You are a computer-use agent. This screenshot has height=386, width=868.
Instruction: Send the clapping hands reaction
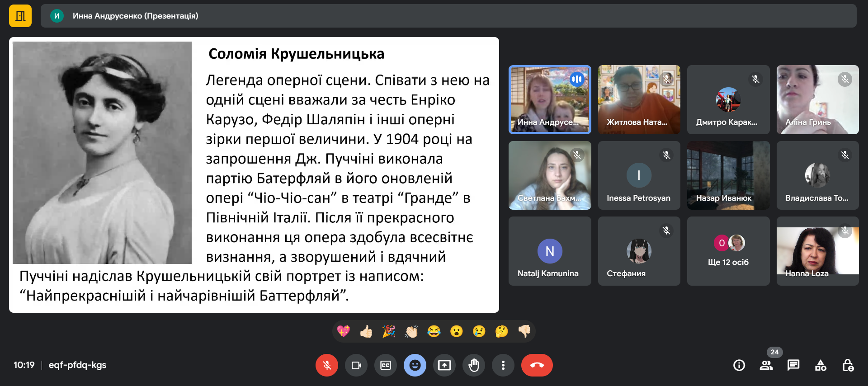pyautogui.click(x=411, y=332)
